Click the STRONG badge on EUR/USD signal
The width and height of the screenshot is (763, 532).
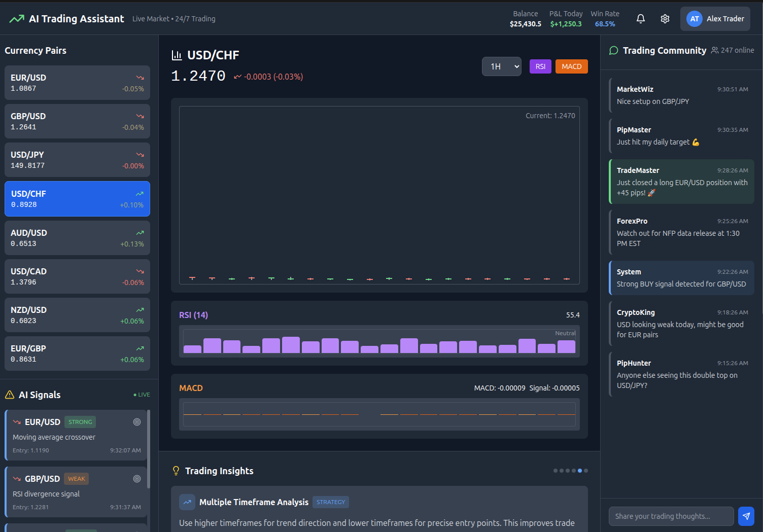tap(80, 422)
